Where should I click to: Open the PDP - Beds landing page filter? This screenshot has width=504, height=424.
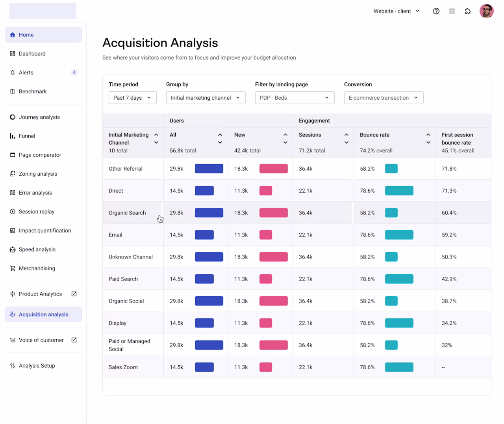click(x=295, y=98)
